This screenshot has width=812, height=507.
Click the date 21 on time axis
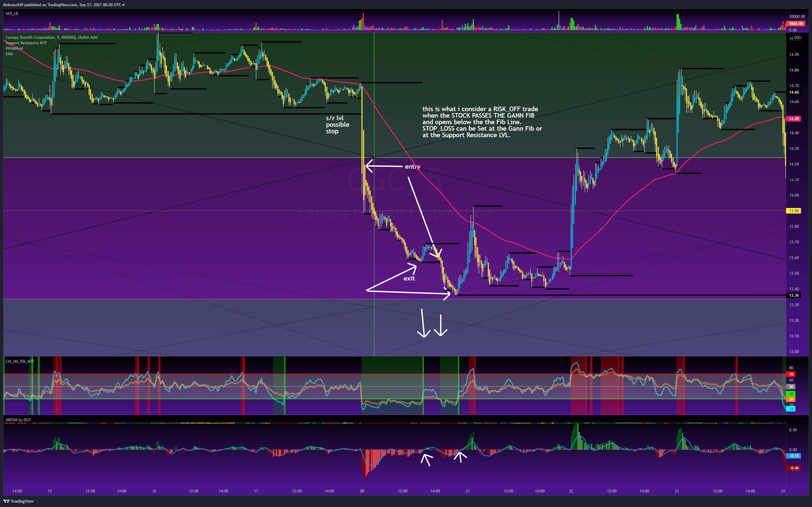tap(467, 491)
